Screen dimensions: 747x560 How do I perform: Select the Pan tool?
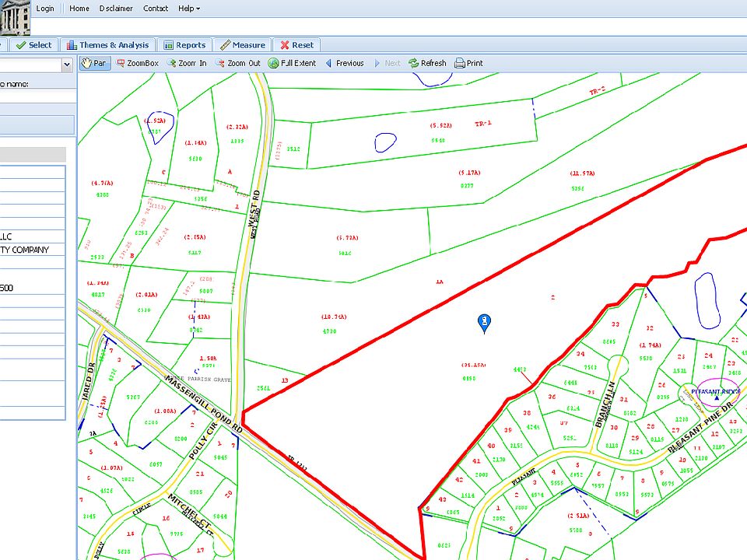(94, 63)
